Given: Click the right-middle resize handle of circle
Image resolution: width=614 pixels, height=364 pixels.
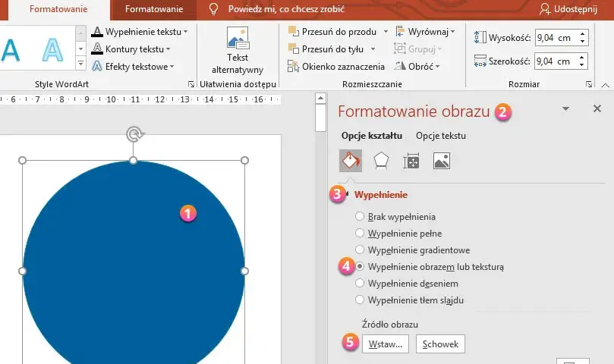Looking at the screenshot, I should pos(244,271).
